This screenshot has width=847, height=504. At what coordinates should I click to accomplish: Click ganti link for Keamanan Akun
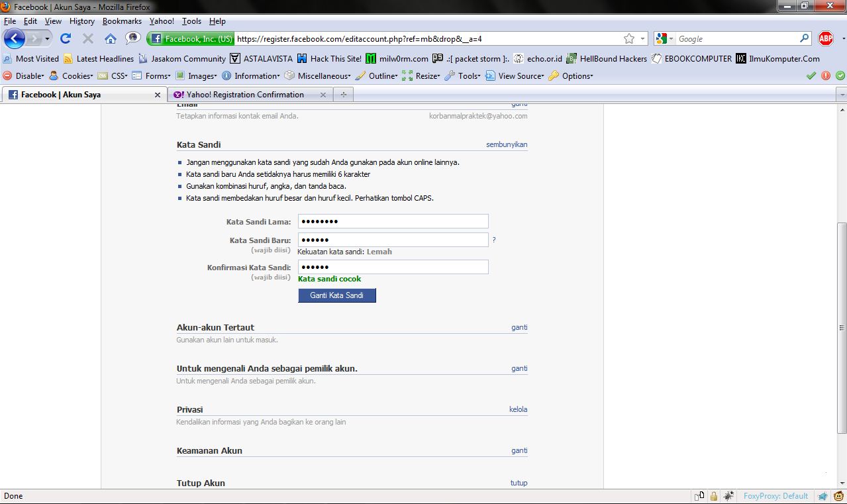pos(519,450)
